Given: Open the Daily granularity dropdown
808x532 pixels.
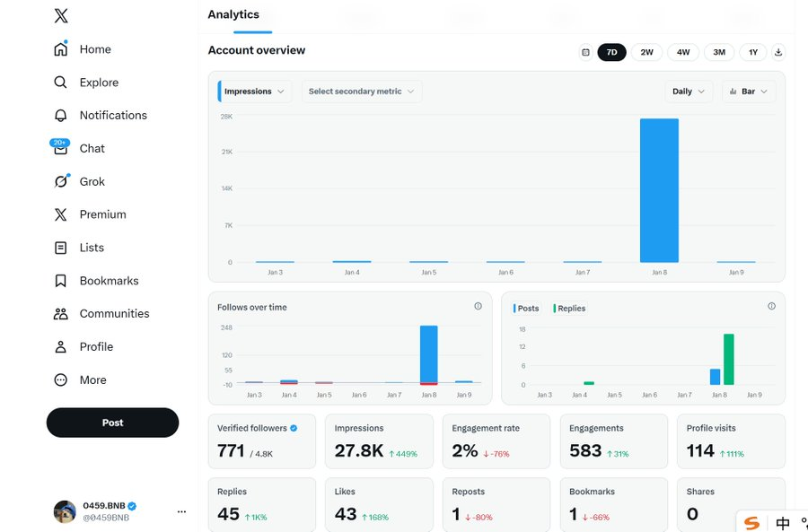Looking at the screenshot, I should [x=689, y=92].
